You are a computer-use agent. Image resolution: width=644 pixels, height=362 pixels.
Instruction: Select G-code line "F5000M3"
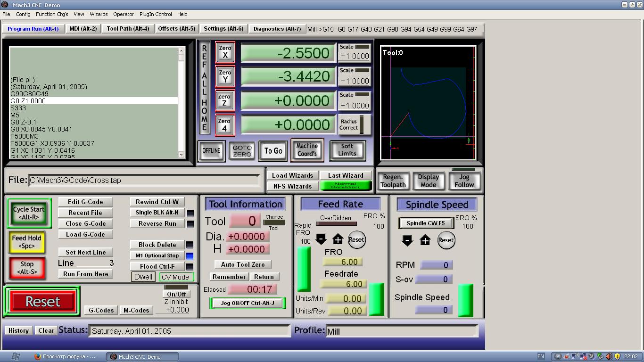coord(94,136)
